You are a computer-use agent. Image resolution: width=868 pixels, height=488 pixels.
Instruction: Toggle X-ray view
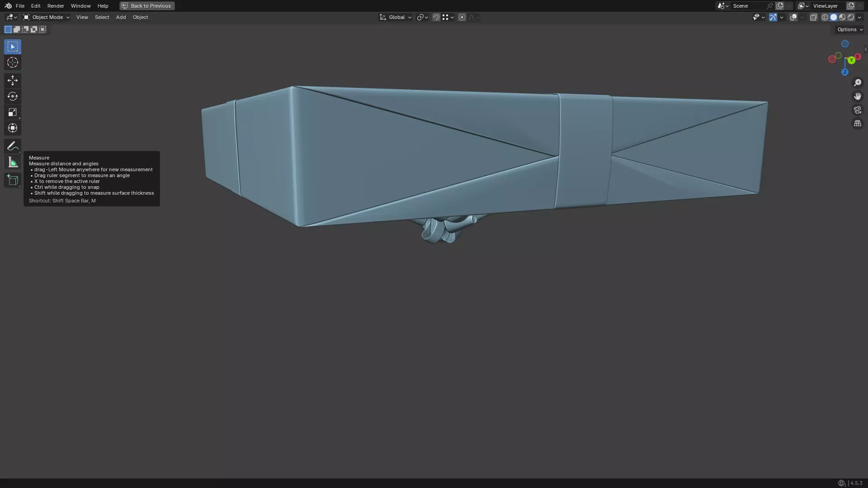pos(813,17)
